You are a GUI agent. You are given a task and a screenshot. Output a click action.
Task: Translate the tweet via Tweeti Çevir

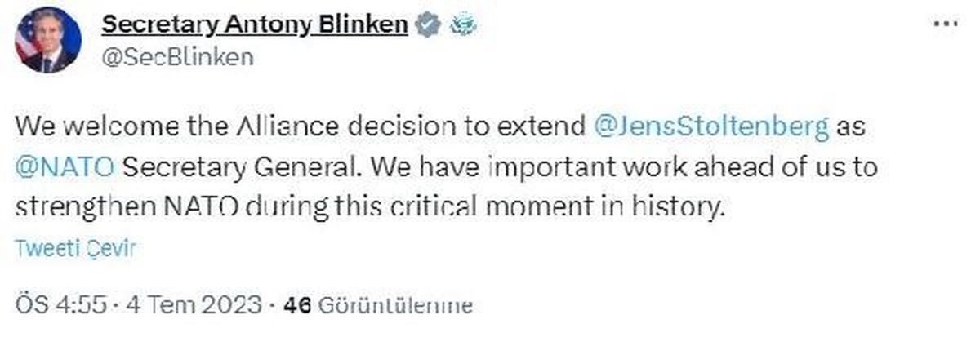[x=75, y=249]
